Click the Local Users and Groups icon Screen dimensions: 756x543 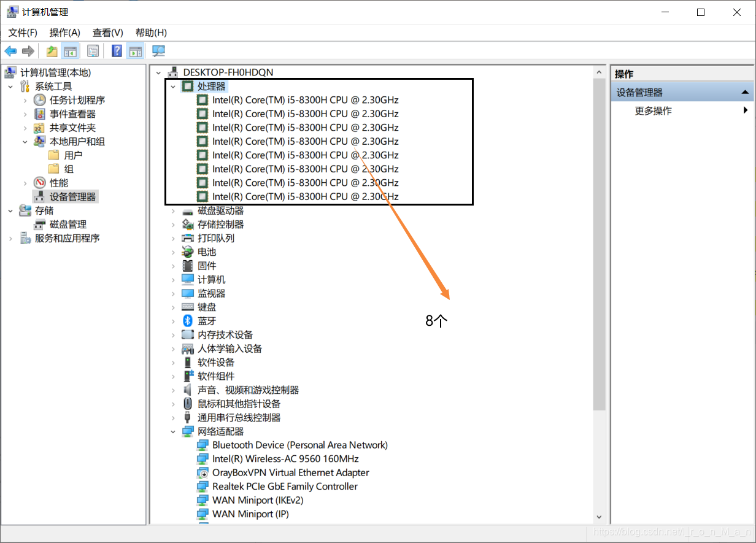39,142
